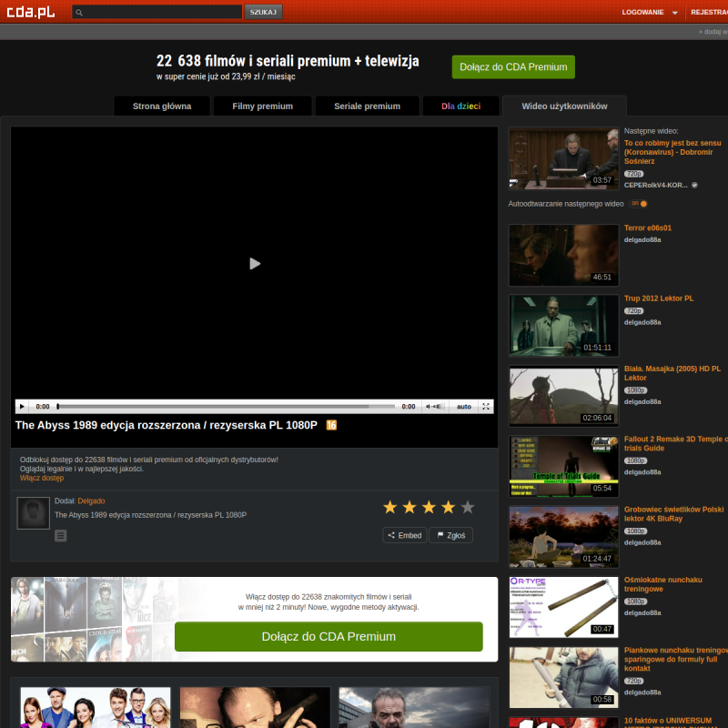
Task: Click the LOGOWANIE link
Action: pyautogui.click(x=642, y=13)
